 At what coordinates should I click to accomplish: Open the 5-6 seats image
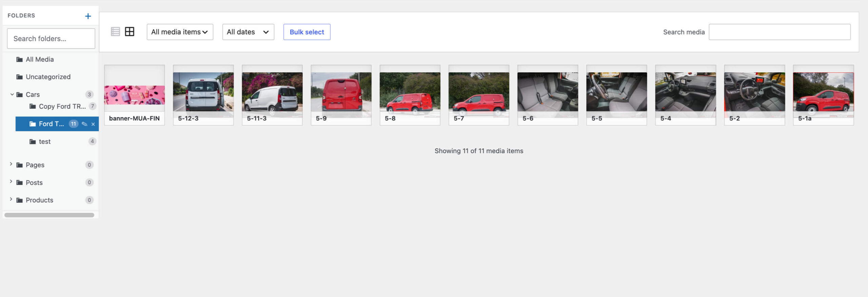coord(548,95)
